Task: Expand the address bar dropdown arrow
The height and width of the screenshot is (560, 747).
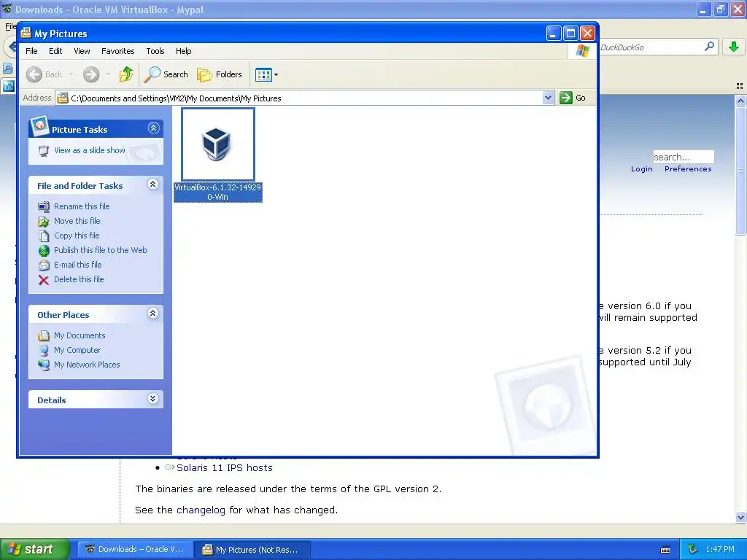Action: [548, 98]
